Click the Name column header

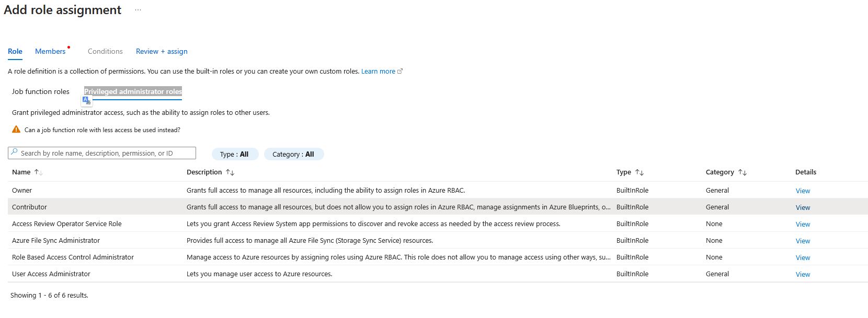coord(21,172)
